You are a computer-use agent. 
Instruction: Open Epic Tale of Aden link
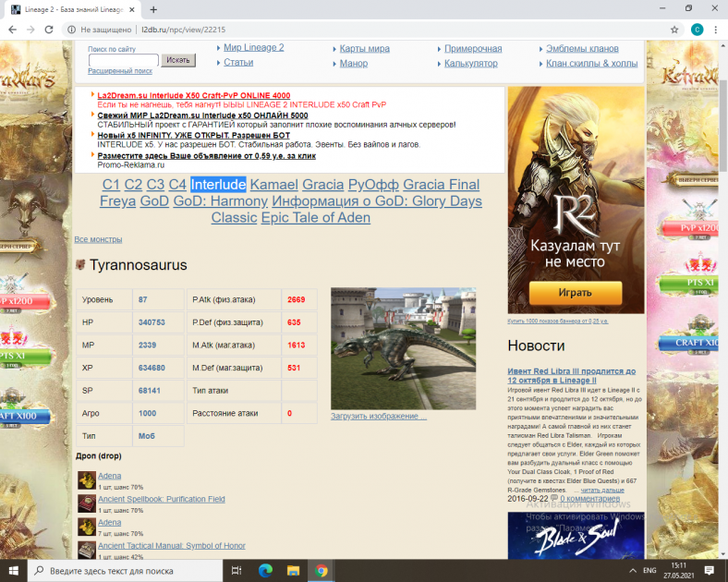coord(316,218)
